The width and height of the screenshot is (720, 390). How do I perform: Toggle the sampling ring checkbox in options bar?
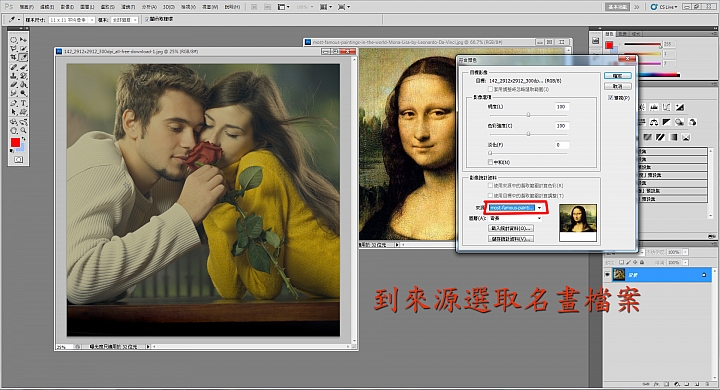point(146,19)
